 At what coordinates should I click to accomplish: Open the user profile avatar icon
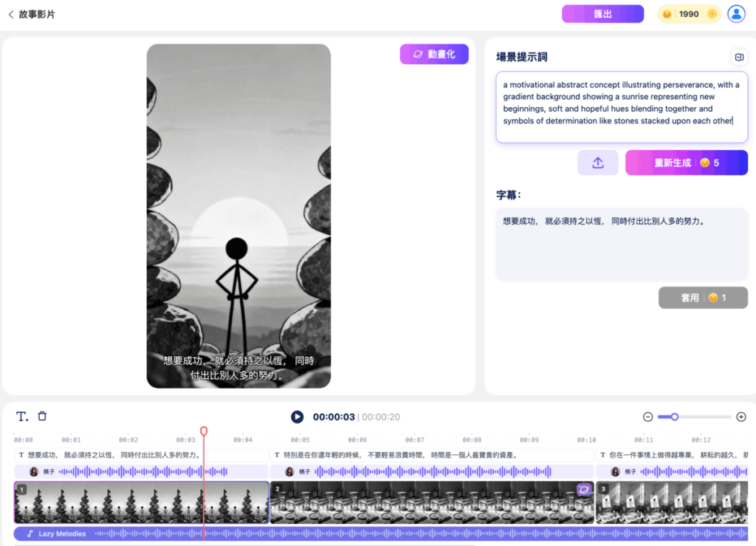point(735,13)
